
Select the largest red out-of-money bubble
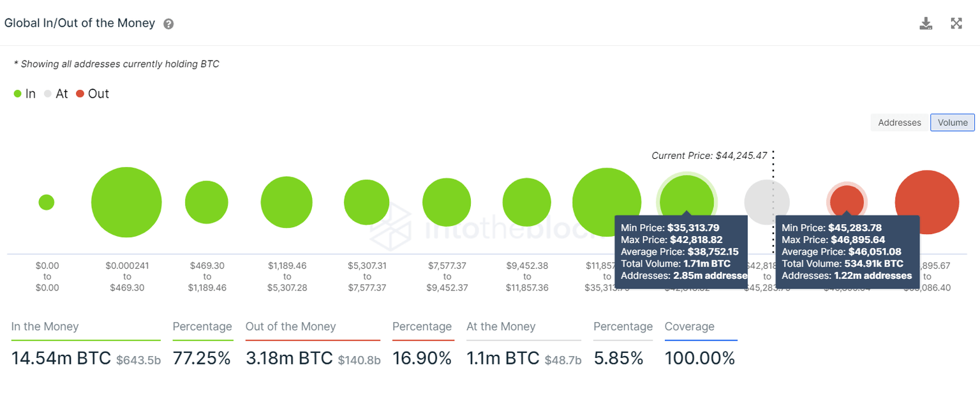click(x=927, y=202)
